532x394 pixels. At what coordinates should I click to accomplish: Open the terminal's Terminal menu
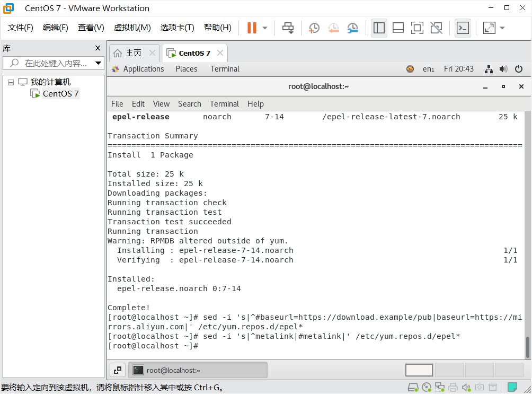224,104
